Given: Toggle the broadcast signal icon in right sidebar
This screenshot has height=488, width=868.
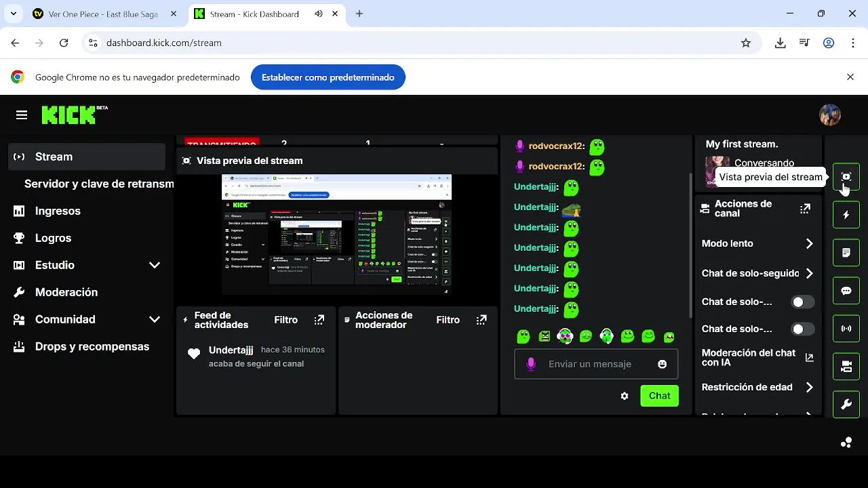Looking at the screenshot, I should pyautogui.click(x=846, y=329).
